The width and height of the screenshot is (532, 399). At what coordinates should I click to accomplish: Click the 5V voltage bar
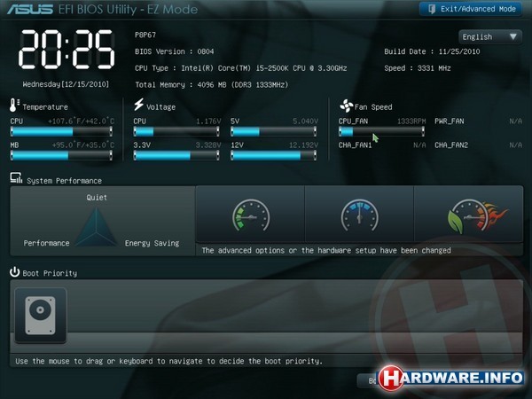coord(273,131)
